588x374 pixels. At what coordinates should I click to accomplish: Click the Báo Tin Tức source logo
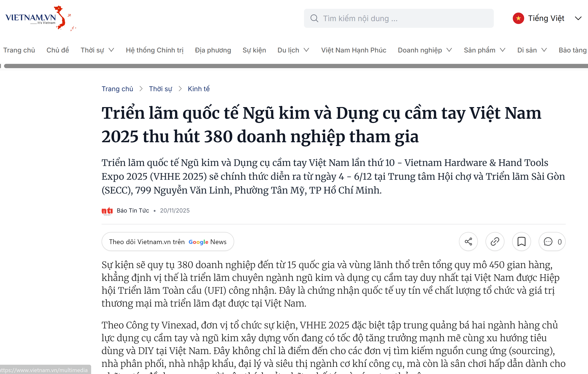(107, 211)
